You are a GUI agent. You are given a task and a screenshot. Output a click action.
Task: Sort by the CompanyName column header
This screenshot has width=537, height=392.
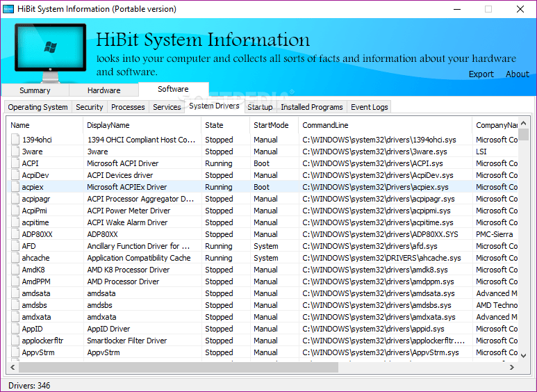click(495, 125)
